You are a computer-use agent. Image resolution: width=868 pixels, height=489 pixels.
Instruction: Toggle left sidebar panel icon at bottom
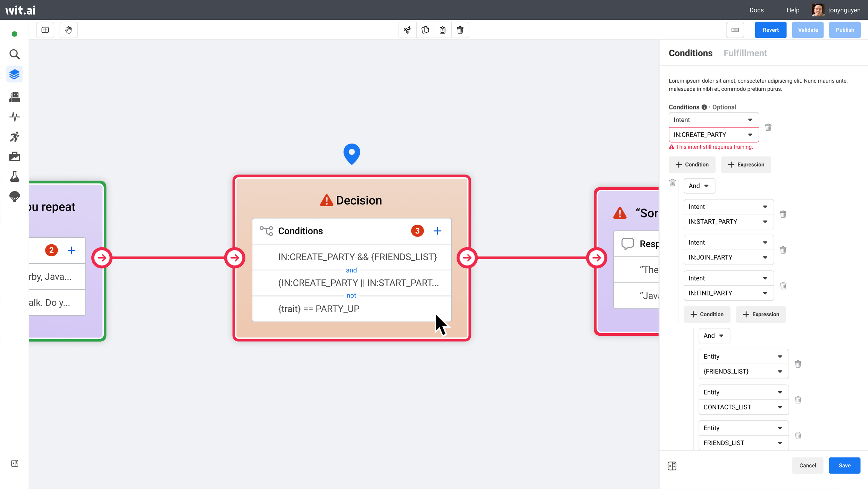coord(14,463)
